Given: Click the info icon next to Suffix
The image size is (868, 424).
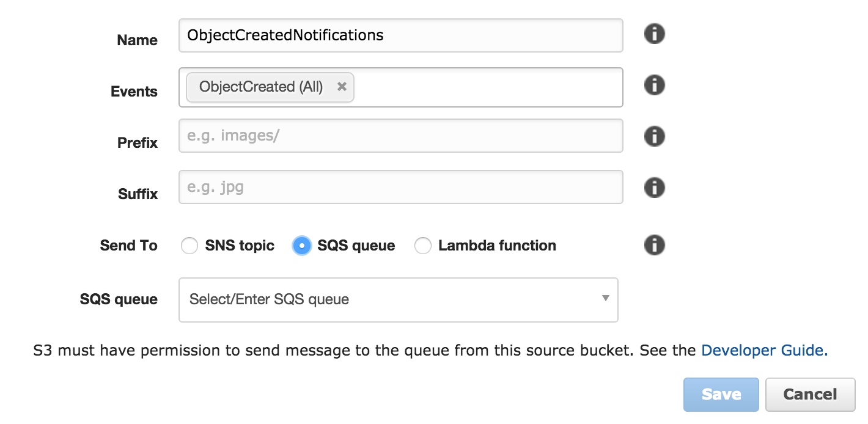Looking at the screenshot, I should click(653, 188).
